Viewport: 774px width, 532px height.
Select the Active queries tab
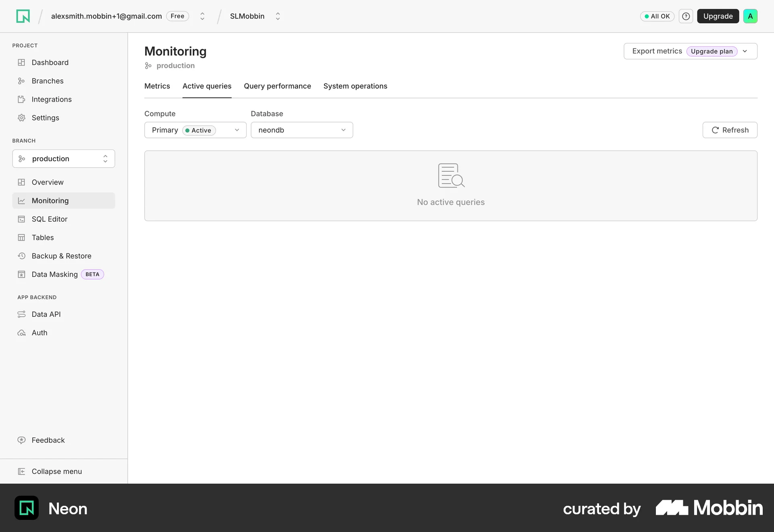coord(207,86)
